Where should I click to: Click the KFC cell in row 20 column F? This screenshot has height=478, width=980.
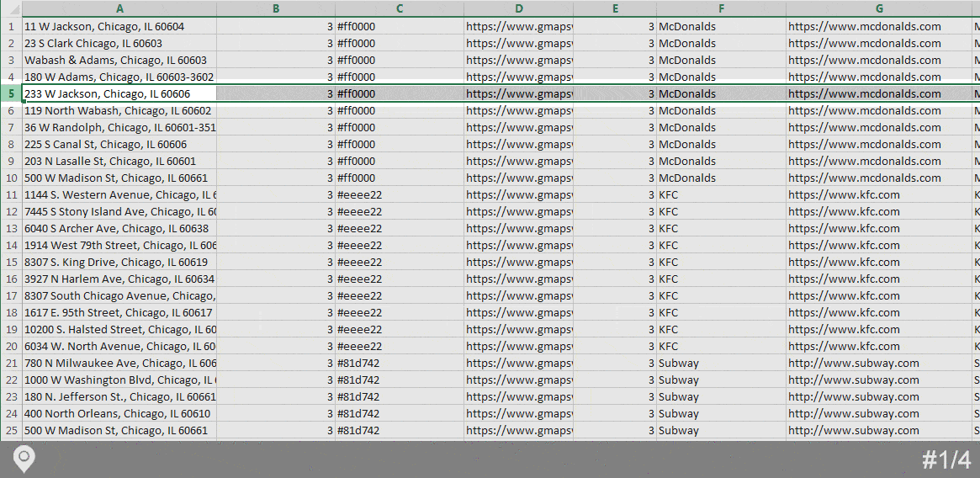pos(721,346)
